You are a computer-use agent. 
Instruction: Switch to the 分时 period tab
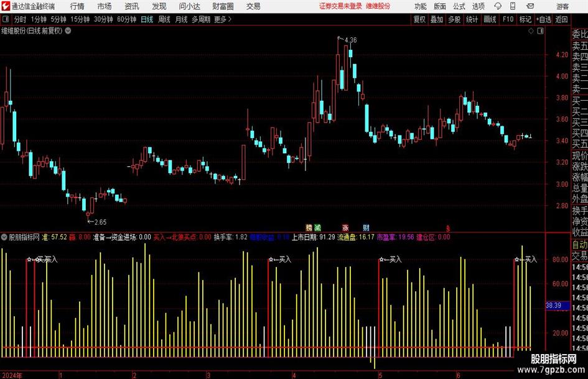(21, 19)
